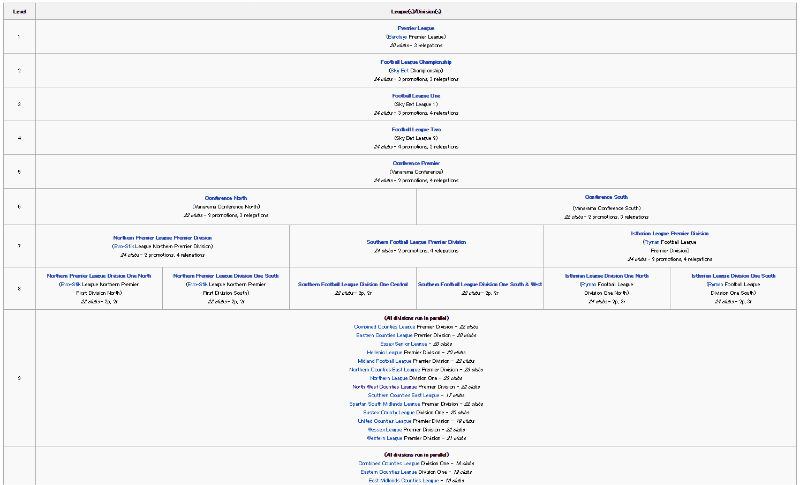The image size is (800, 485).
Task: Click the Conference North link
Action: (225, 198)
